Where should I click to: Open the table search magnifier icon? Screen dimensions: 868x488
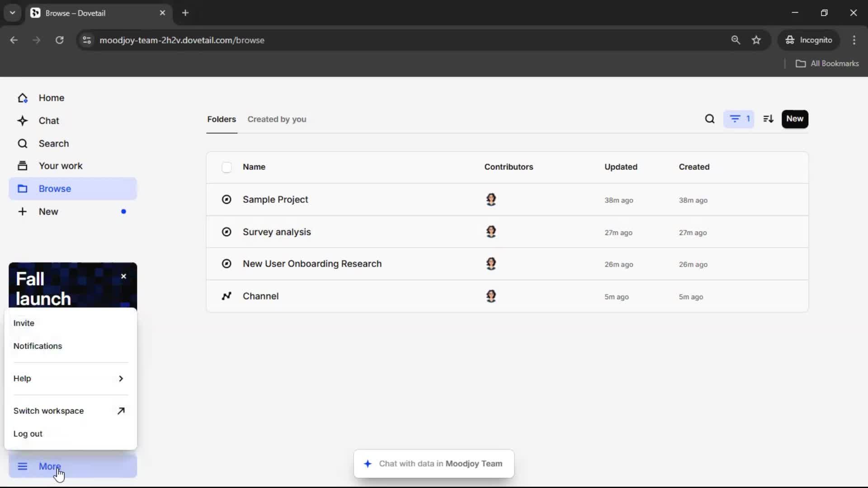click(x=710, y=119)
